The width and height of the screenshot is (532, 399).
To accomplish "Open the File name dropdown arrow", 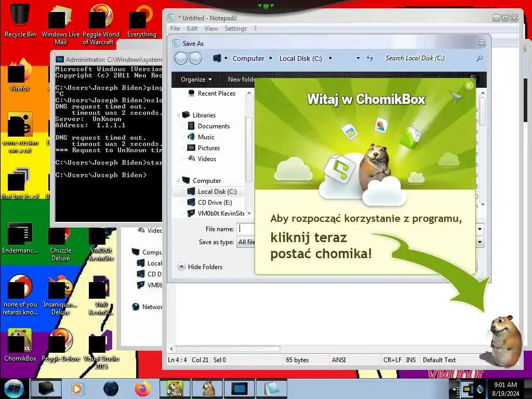I will point(480,229).
